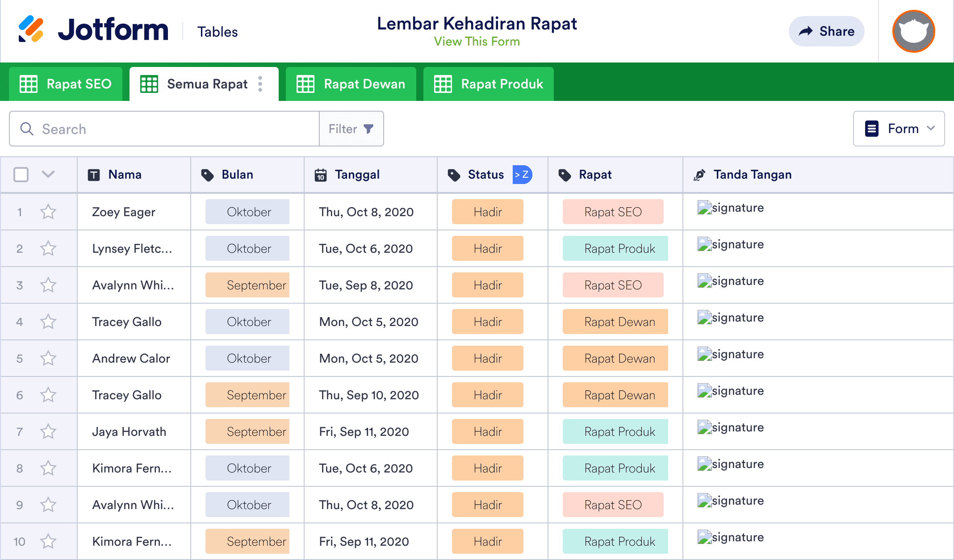Viewport: 954px width, 560px height.
Task: Favorite Tracey Gallo in row 4
Action: [48, 322]
